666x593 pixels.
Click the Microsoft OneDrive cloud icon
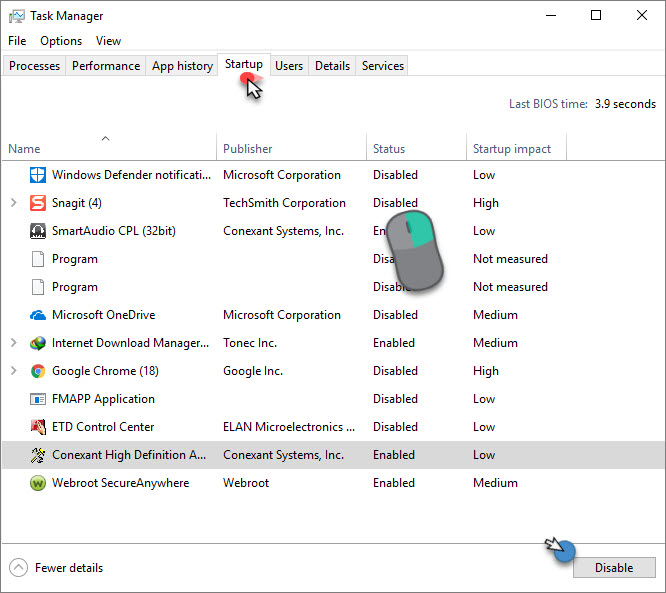pyautogui.click(x=38, y=315)
